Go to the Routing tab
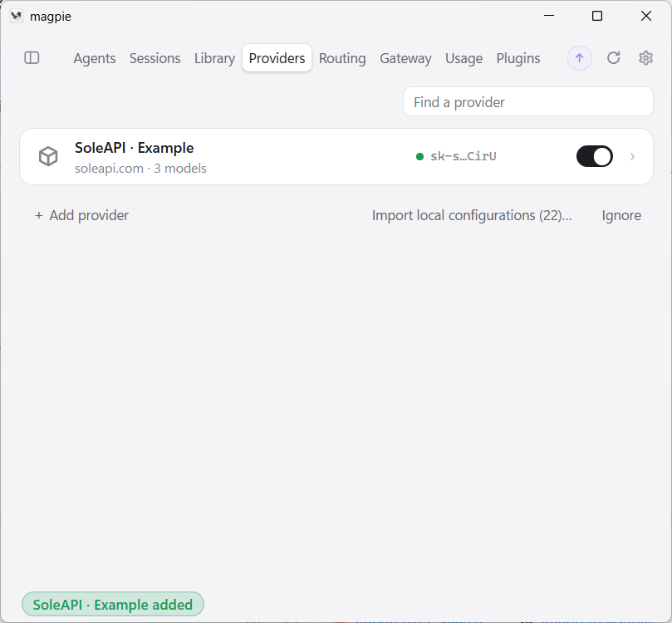 tap(342, 58)
